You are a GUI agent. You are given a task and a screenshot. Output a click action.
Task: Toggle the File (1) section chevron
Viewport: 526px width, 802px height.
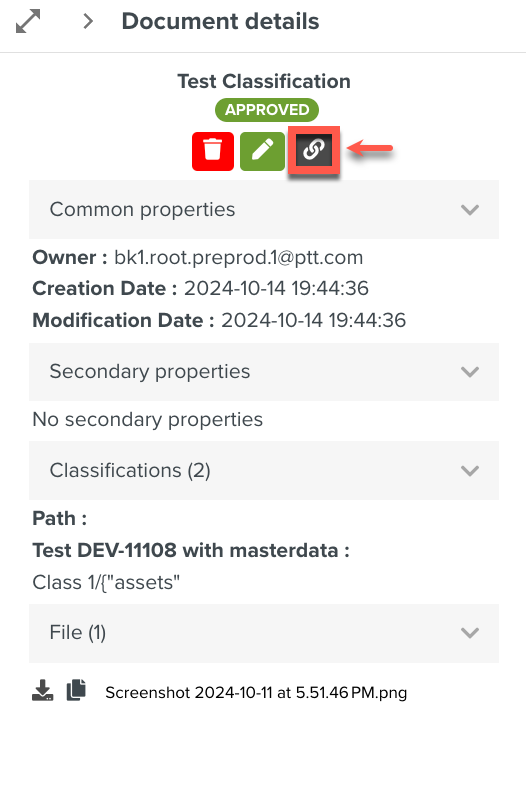pos(470,633)
